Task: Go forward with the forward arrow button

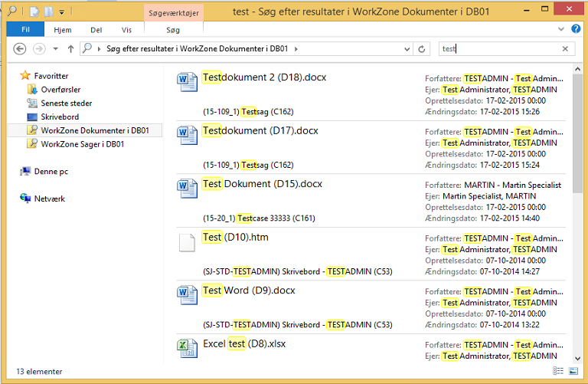Action: coord(39,49)
